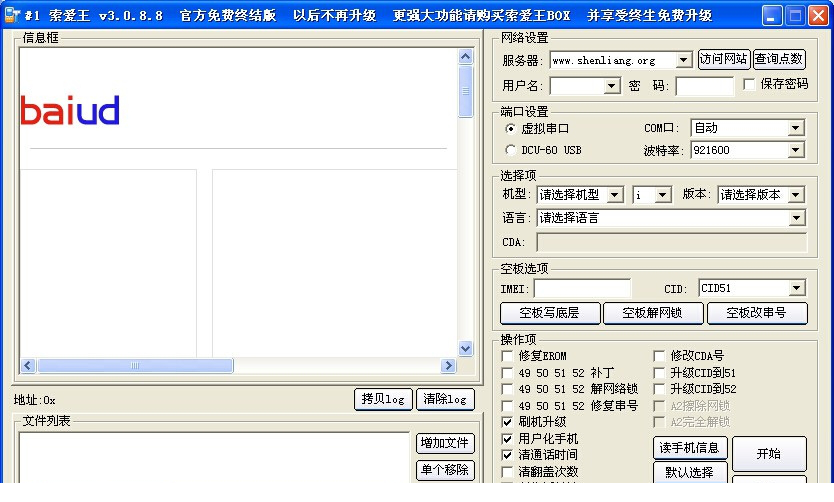Viewport: 834px width, 502px height.
Task: Click the IMEI input field
Action: (x=582, y=289)
